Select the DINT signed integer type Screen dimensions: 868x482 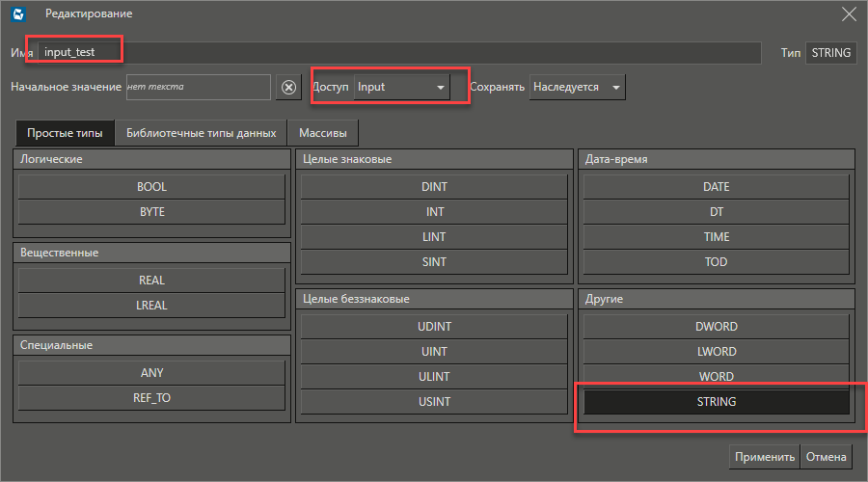click(434, 187)
